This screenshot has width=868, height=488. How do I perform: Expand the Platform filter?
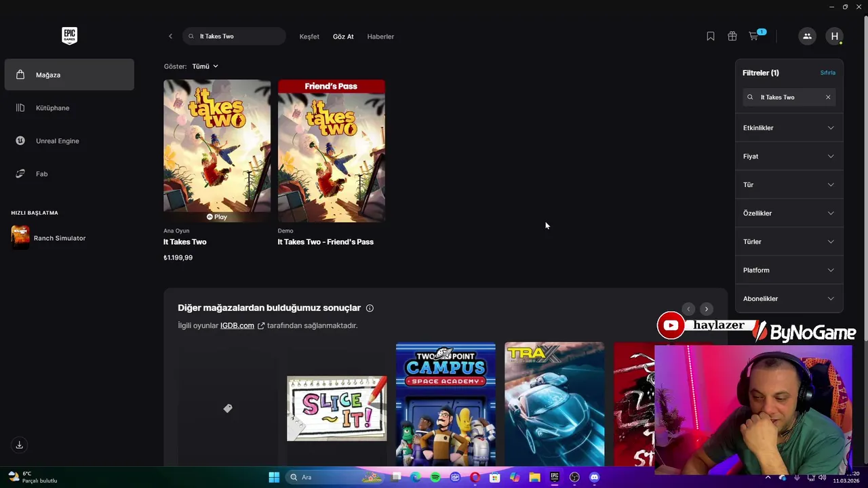[789, 270]
